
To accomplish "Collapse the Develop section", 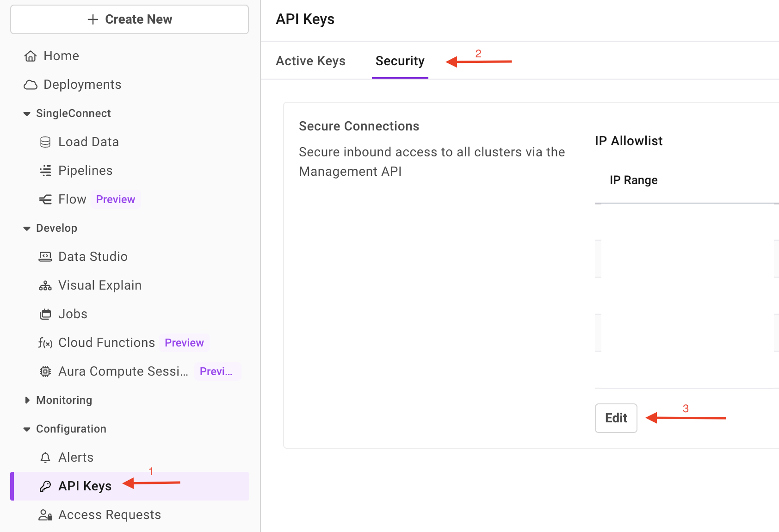I will (x=26, y=228).
